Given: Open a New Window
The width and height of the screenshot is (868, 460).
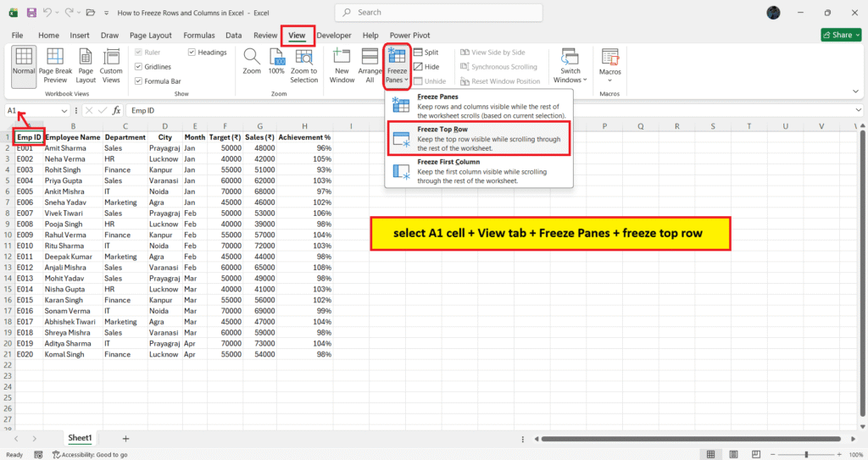Looking at the screenshot, I should tap(342, 66).
